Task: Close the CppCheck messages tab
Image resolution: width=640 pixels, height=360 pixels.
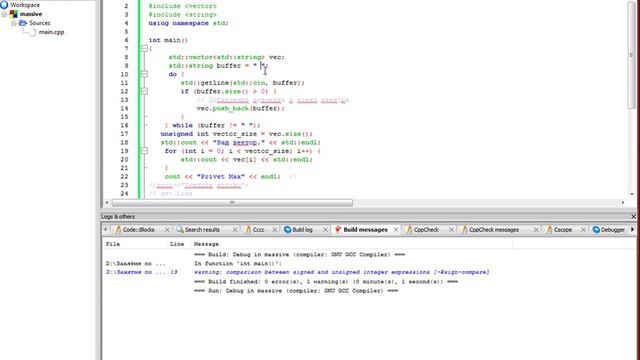Action: point(536,230)
